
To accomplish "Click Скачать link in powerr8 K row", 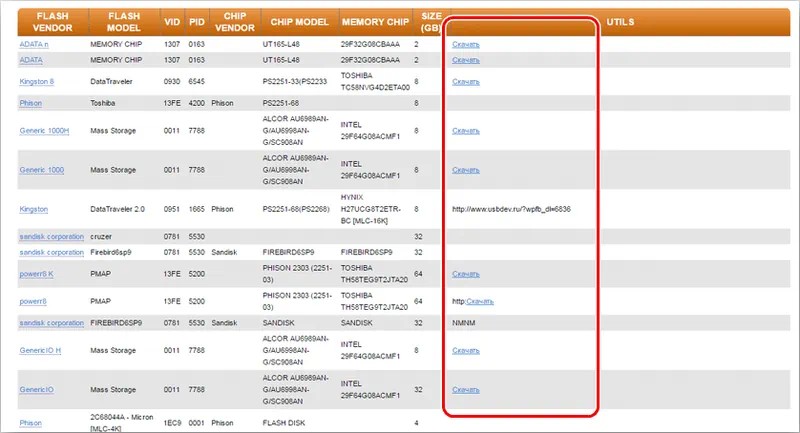I will click(x=466, y=274).
